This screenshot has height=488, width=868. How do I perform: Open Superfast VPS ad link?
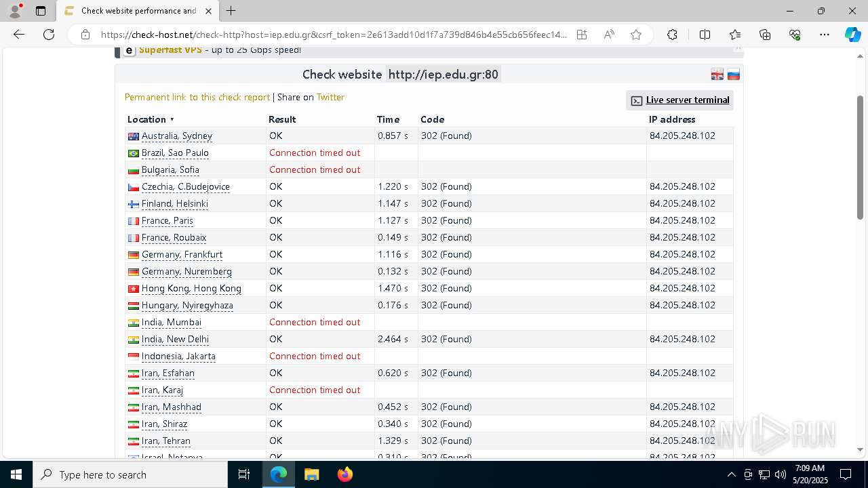(170, 50)
